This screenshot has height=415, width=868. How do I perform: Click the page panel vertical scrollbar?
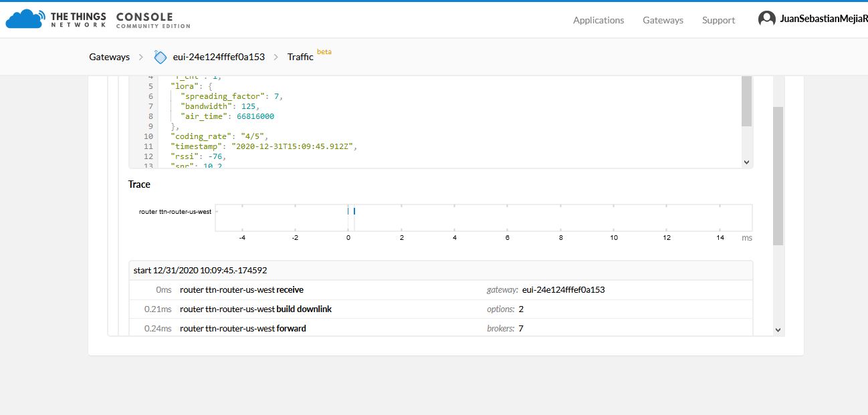coord(778,176)
